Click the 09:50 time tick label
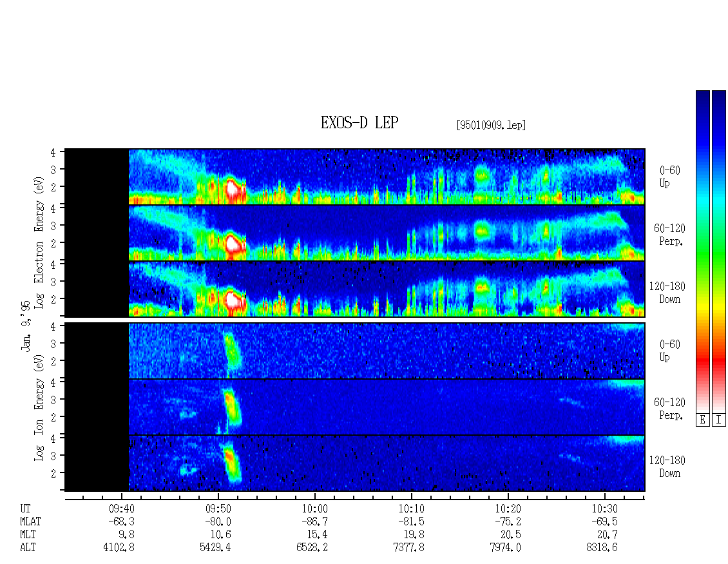 (x=218, y=509)
